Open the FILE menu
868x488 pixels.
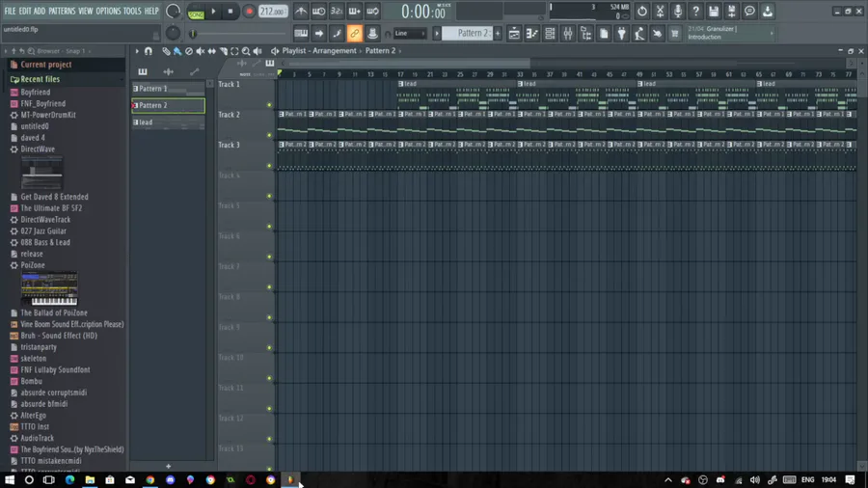tap(10, 11)
